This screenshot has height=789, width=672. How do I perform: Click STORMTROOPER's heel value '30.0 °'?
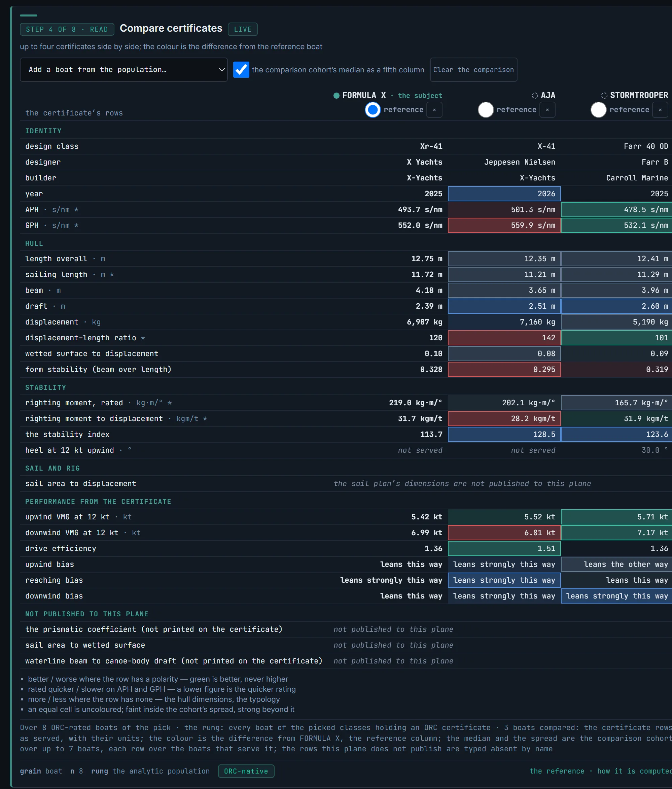(655, 450)
